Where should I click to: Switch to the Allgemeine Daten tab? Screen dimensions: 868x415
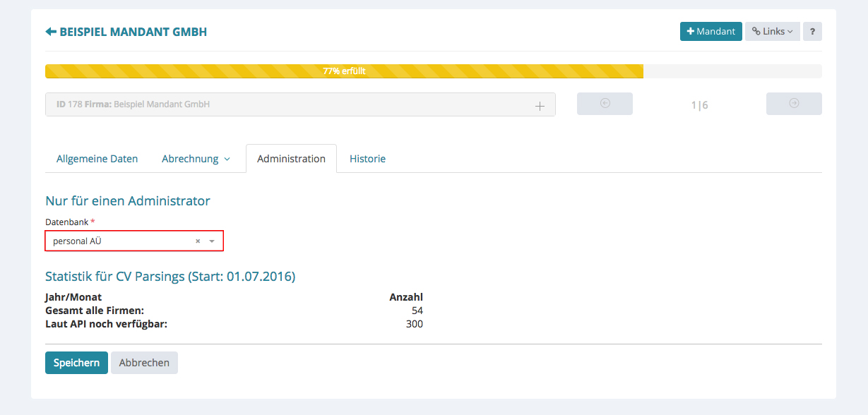[x=97, y=159]
